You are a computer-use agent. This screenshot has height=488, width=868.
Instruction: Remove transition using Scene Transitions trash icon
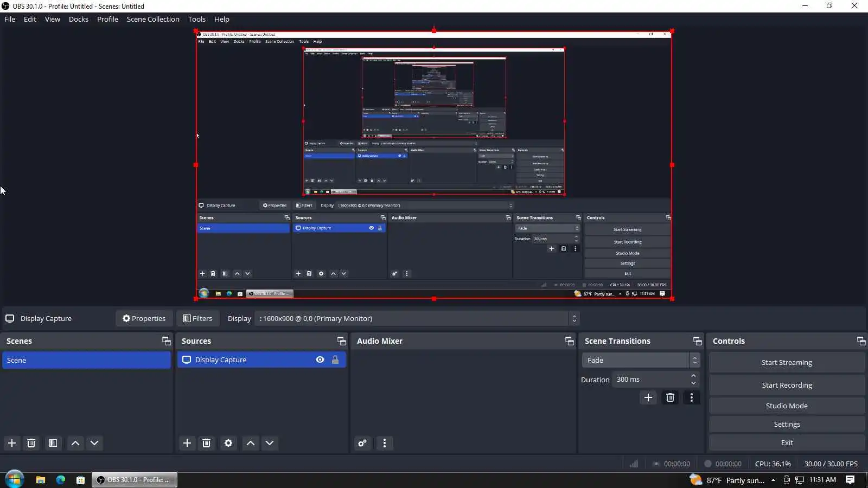click(x=671, y=397)
